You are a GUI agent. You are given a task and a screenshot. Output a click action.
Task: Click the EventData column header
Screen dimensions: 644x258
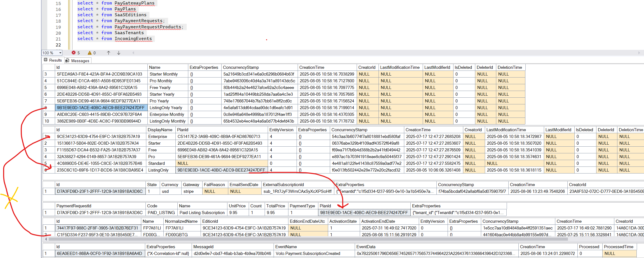(x=437, y=247)
